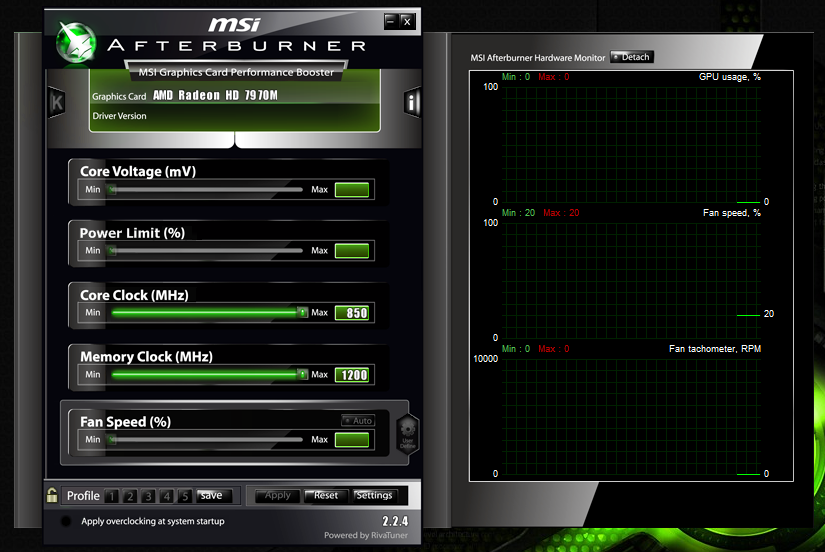Image resolution: width=825 pixels, height=552 pixels.
Task: Click the Fan speed graph
Action: pos(631,280)
